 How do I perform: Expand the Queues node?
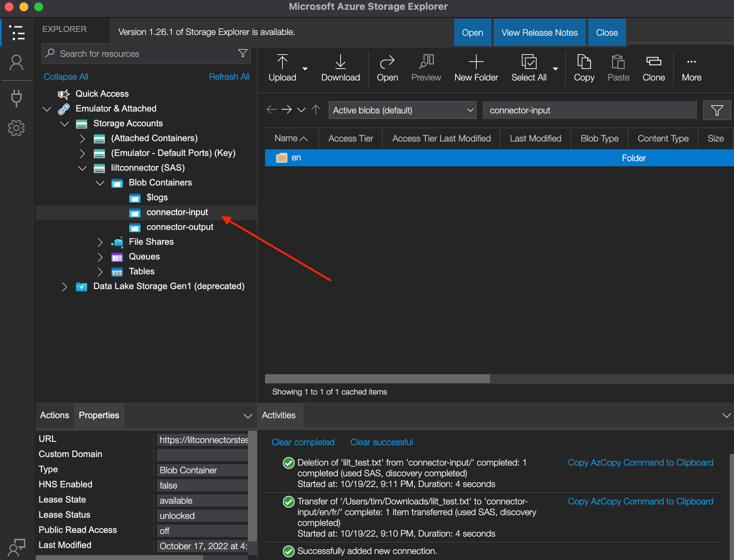pos(100,257)
